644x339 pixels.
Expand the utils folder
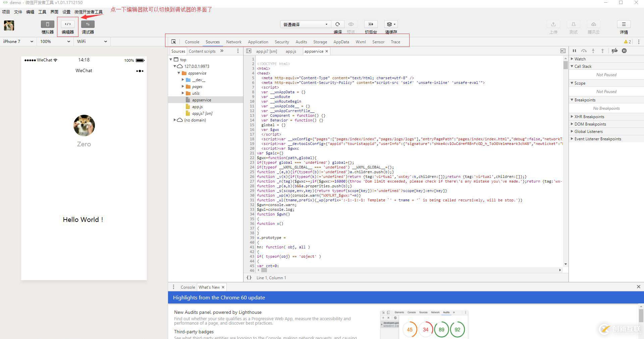183,93
